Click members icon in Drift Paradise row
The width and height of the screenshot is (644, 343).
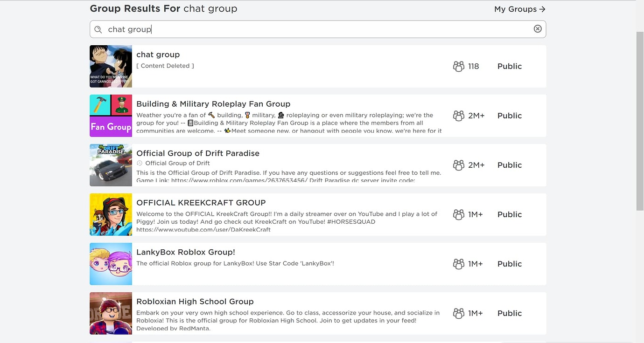click(459, 165)
